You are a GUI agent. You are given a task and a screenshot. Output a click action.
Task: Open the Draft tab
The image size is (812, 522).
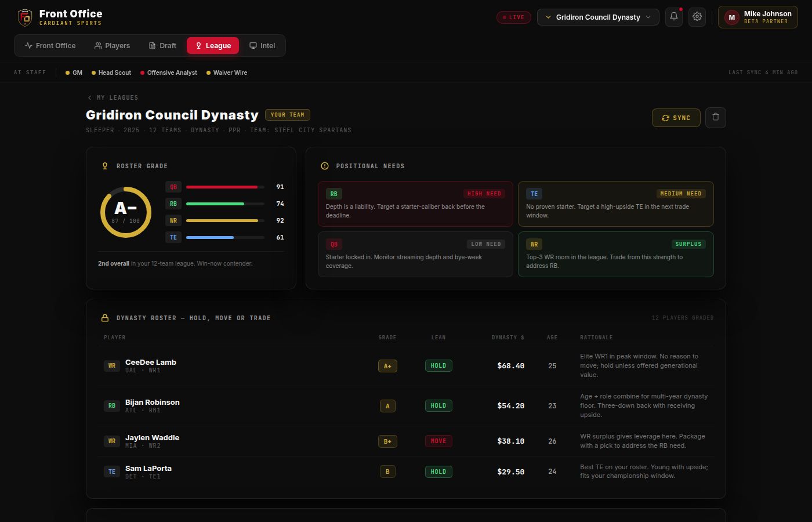(162, 45)
